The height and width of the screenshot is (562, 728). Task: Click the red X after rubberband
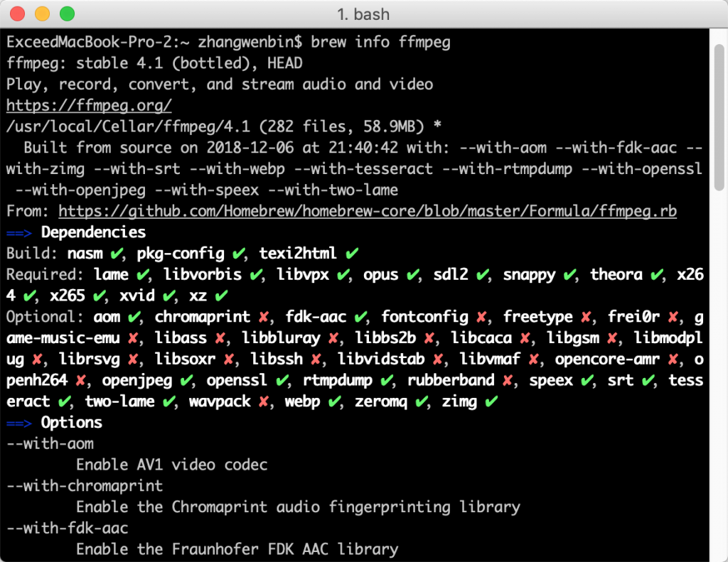508,381
